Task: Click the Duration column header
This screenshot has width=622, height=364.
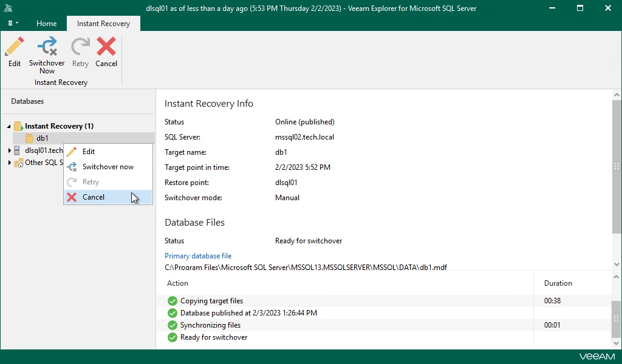Action: coord(558,283)
